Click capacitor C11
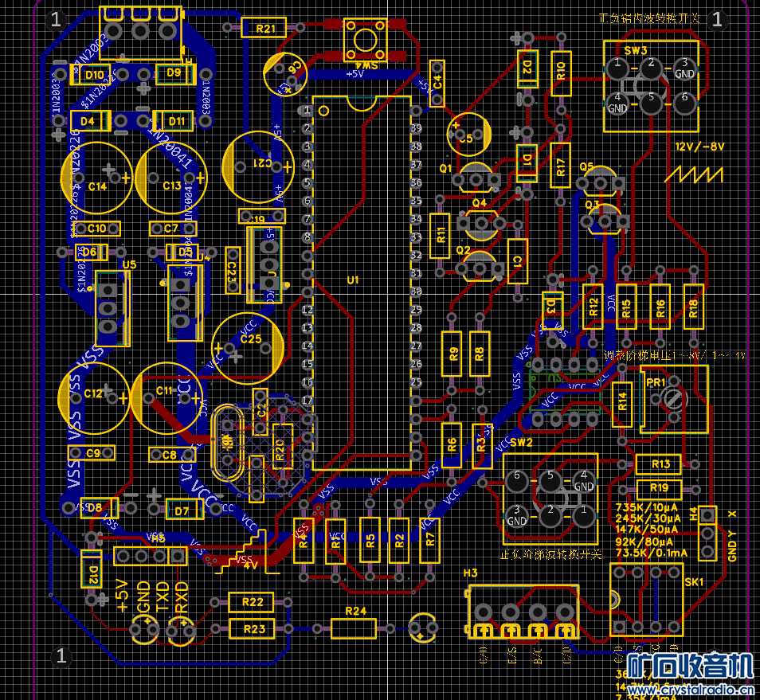760x700 pixels. pos(166,398)
